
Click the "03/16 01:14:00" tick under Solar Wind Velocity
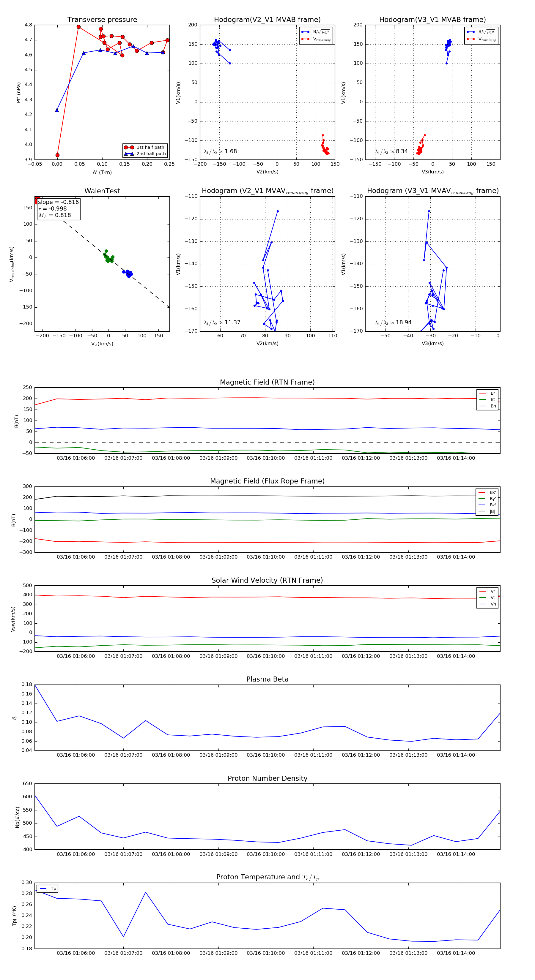point(456,656)
